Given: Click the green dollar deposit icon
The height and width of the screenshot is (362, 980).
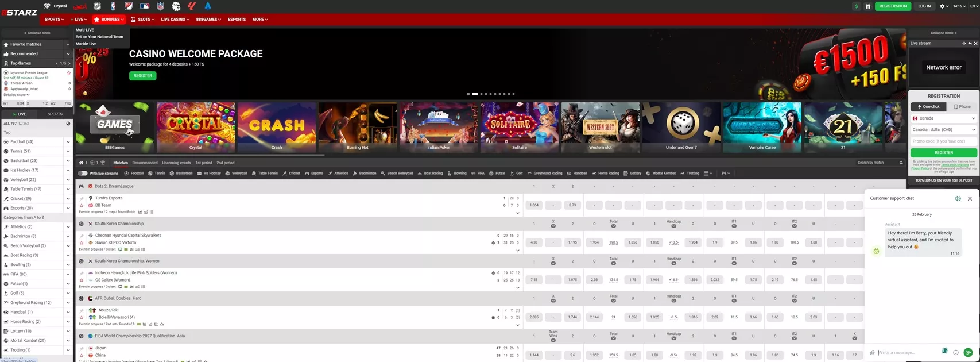Looking at the screenshot, I should [856, 6].
